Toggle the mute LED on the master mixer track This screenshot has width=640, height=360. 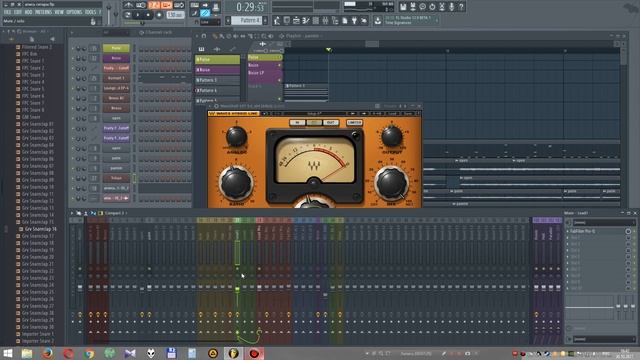tap(80, 269)
